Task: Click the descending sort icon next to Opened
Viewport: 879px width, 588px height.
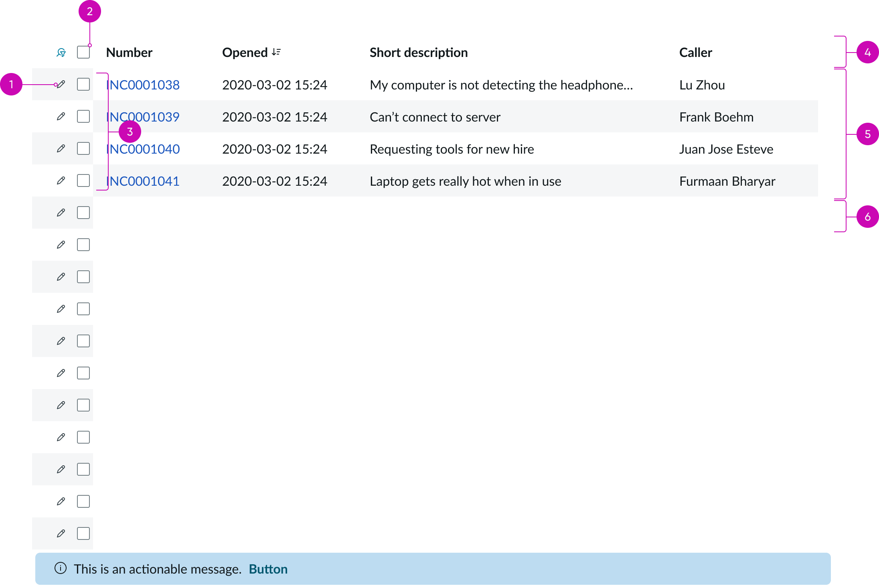Action: point(276,51)
